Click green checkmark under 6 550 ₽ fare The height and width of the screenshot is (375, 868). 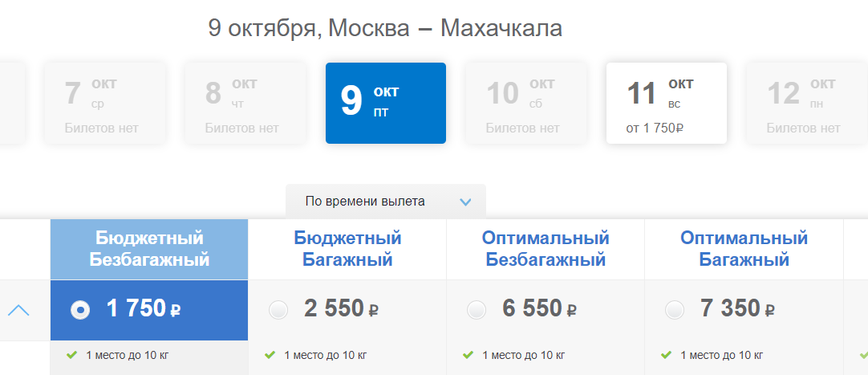468,354
